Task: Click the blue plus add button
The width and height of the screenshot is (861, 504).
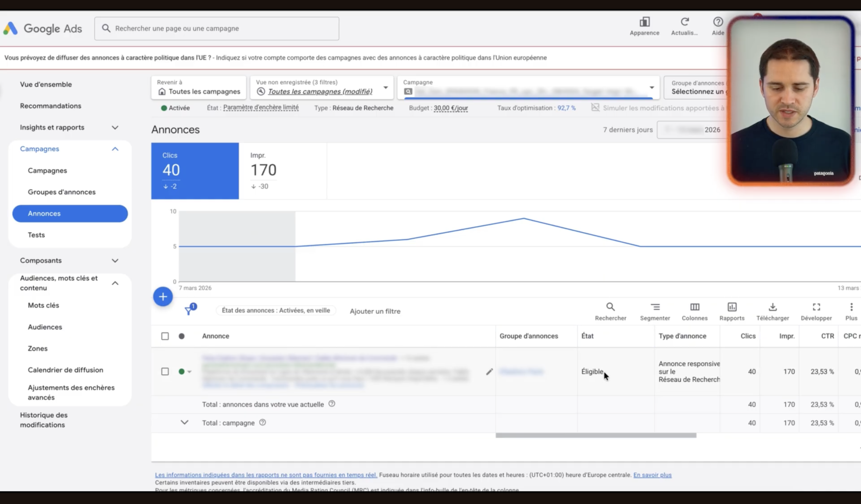Action: point(163,297)
